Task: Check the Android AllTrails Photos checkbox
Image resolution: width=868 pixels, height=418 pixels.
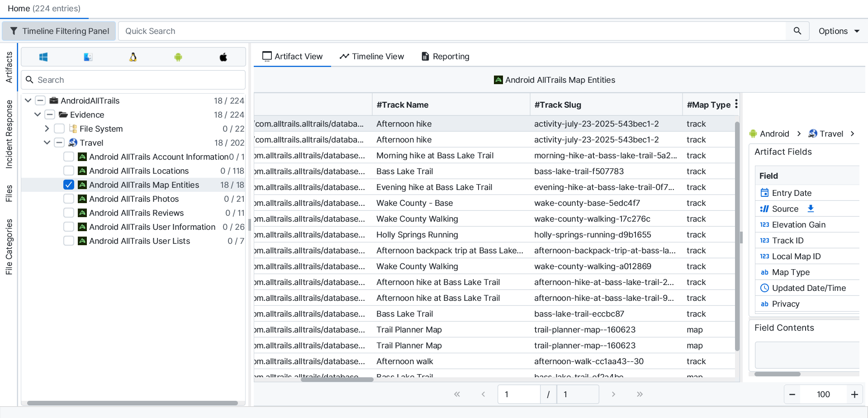Action: pos(69,199)
